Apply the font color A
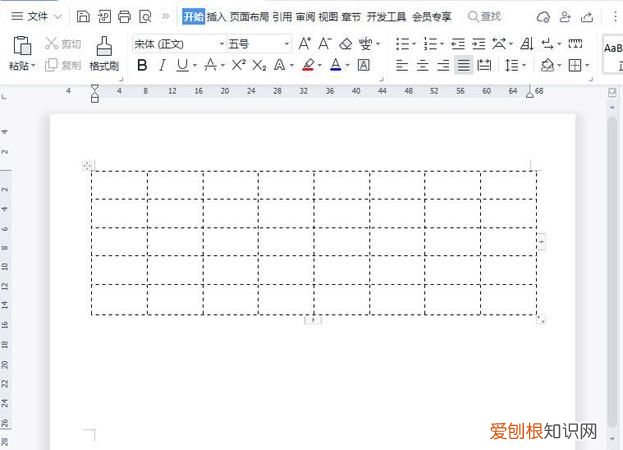The image size is (623, 450). tap(336, 65)
